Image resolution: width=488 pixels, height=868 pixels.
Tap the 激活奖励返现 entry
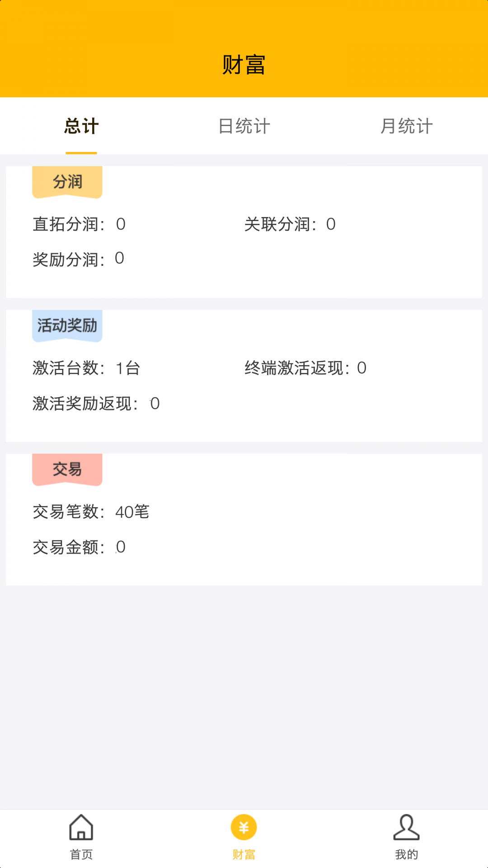(x=96, y=403)
